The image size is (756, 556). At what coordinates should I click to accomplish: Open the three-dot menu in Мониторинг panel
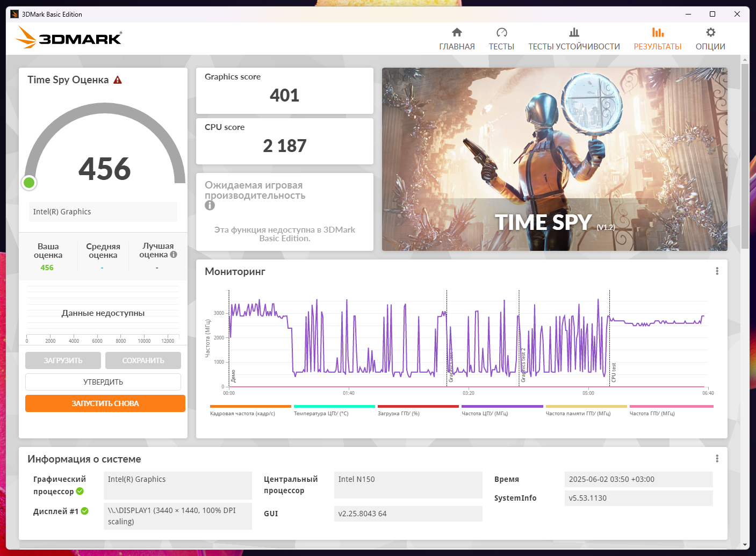[x=717, y=271]
